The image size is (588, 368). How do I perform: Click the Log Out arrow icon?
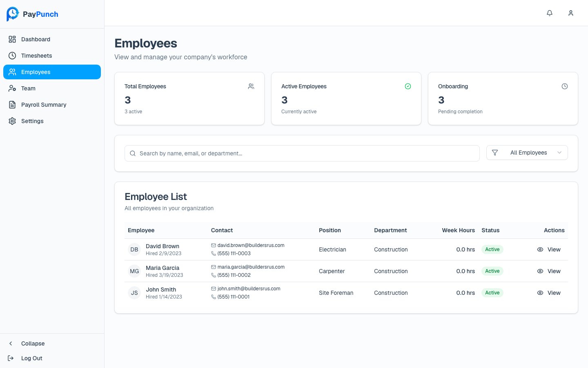(11, 358)
